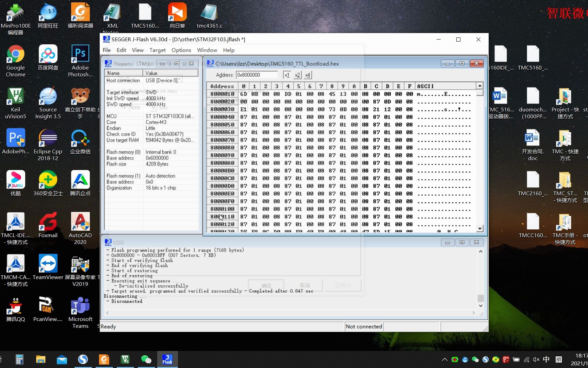Open the TeamViewer desktop icon
Viewport: 588px width, 368px height.
48,267
